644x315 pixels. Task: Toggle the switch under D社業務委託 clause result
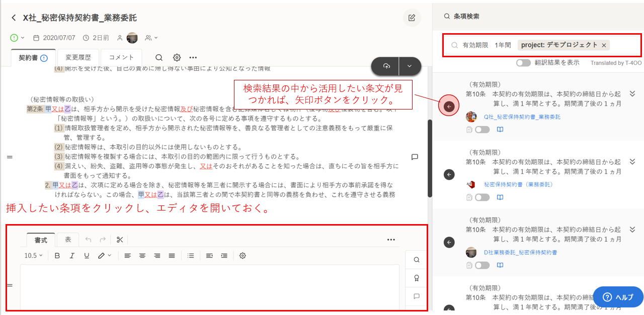[481, 265]
